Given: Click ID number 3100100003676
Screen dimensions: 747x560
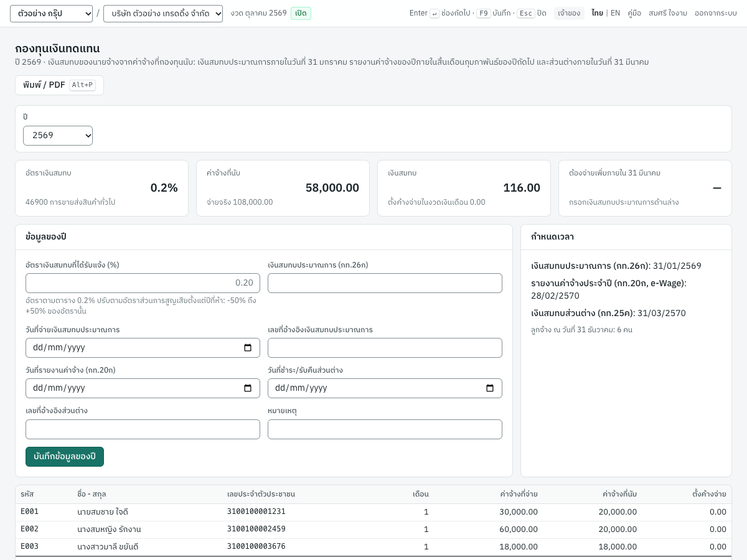Looking at the screenshot, I should pyautogui.click(x=256, y=547).
